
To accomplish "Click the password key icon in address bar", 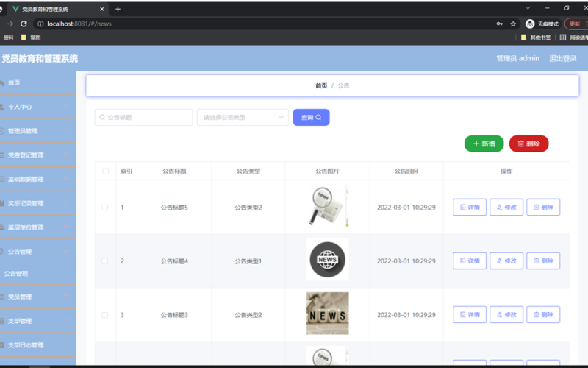I will pos(500,24).
